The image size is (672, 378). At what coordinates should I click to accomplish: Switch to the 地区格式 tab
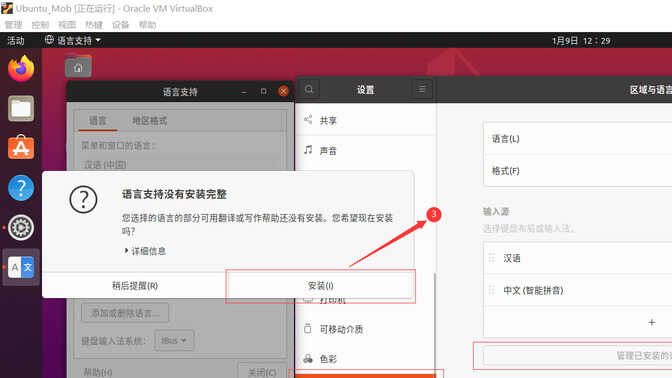[x=150, y=121]
